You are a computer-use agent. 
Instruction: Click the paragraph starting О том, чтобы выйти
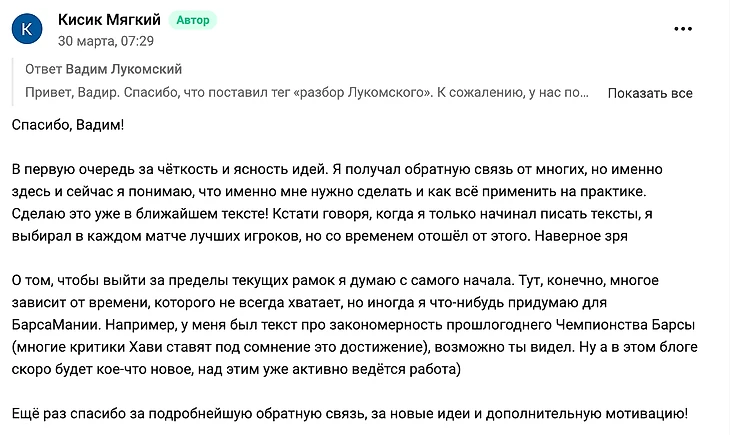tap(355, 325)
